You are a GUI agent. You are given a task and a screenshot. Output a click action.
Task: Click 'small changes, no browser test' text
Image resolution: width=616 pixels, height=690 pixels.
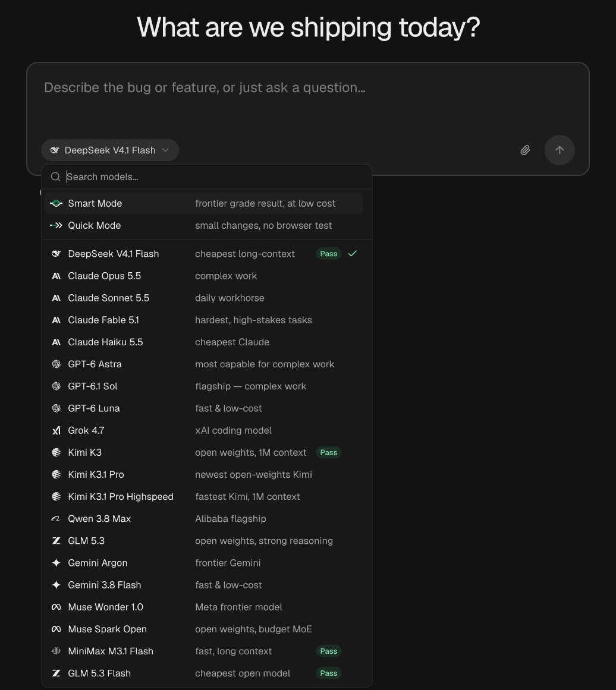point(263,225)
